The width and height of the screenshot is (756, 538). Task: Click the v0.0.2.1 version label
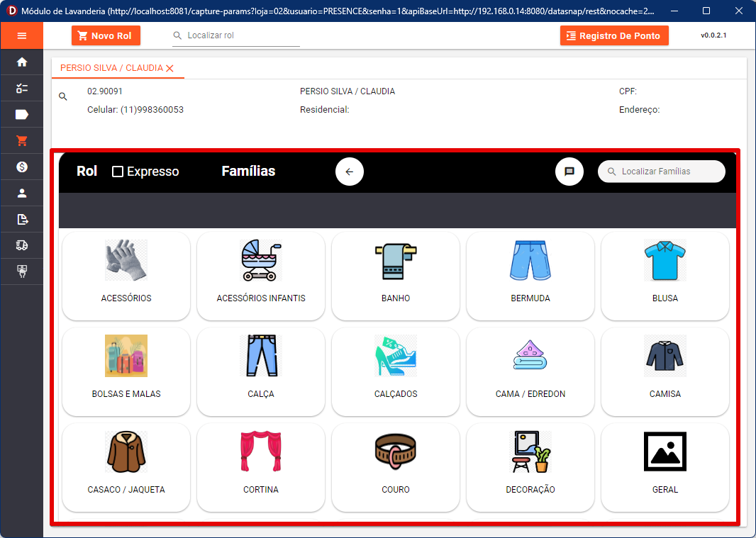[713, 35]
